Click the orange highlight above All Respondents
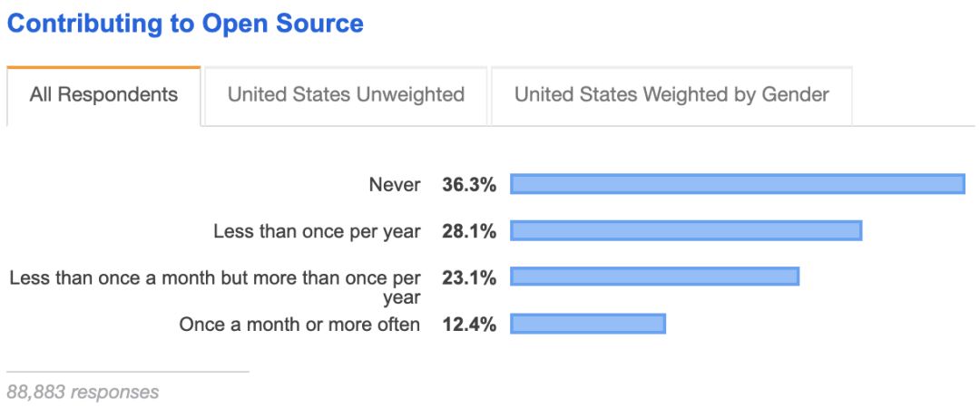 tap(103, 67)
